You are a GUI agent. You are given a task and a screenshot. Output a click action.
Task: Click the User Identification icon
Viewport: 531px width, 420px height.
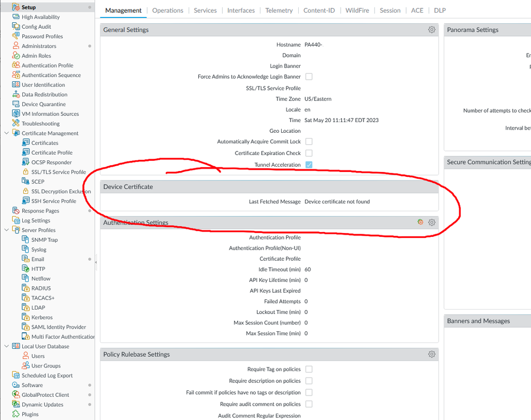(15, 84)
